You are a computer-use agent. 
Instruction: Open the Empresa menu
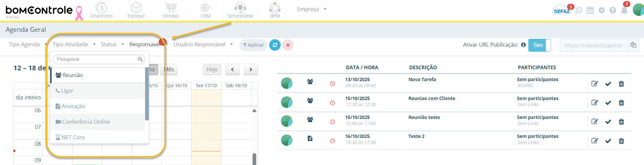point(312,9)
